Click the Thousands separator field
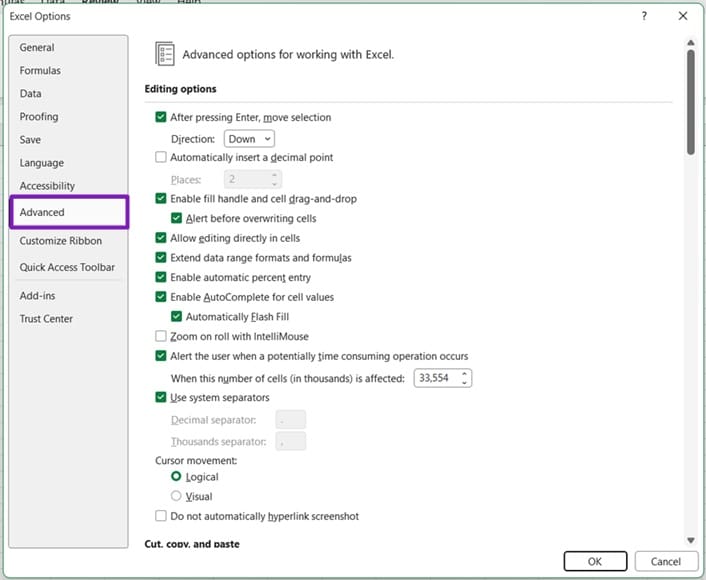 click(290, 441)
